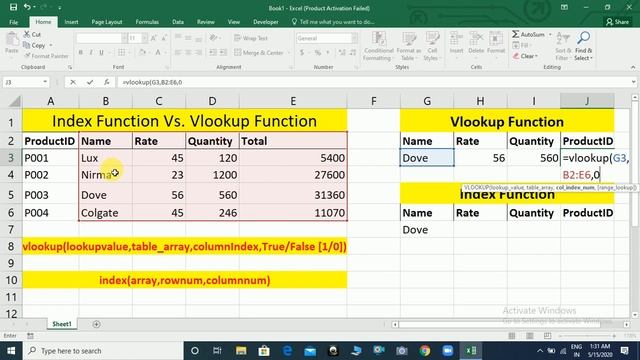This screenshot has width=640, height=360.
Task: Open Find & Select magnifier
Action: [584, 46]
